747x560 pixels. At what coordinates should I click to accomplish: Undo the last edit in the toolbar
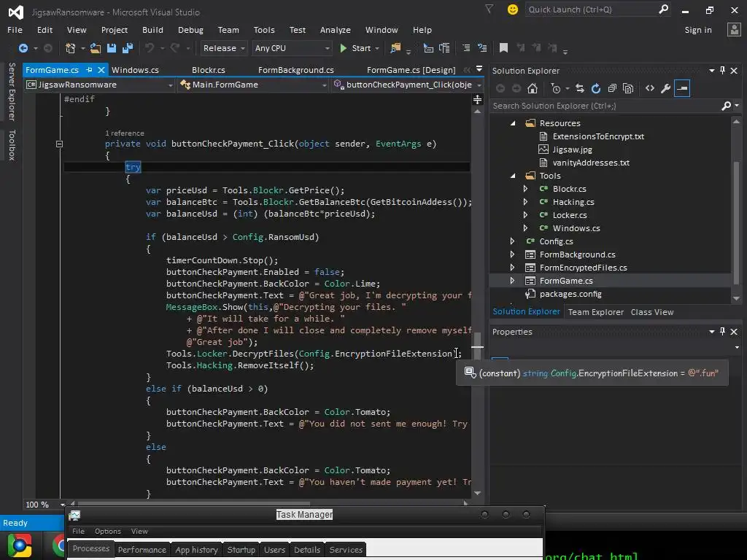click(150, 48)
